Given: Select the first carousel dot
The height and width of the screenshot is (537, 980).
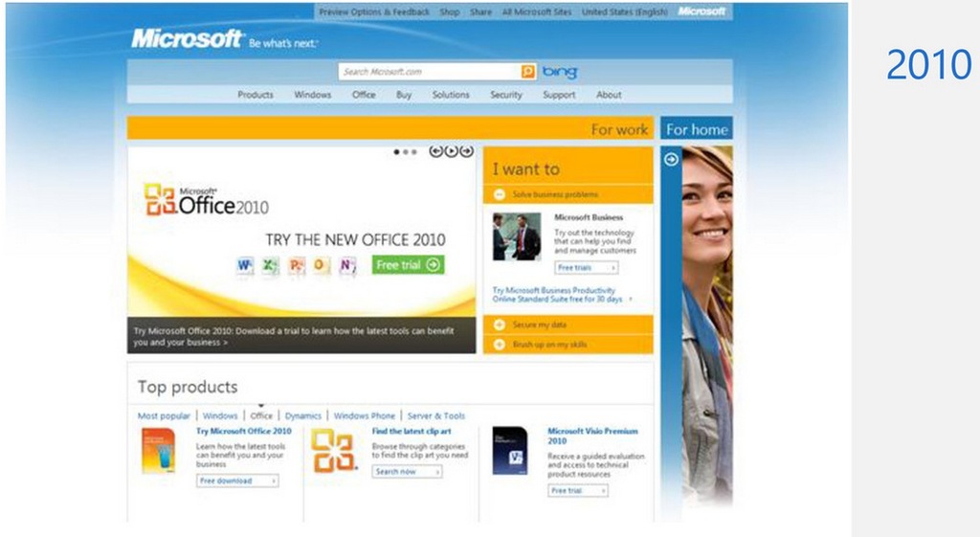Looking at the screenshot, I should pyautogui.click(x=396, y=152).
